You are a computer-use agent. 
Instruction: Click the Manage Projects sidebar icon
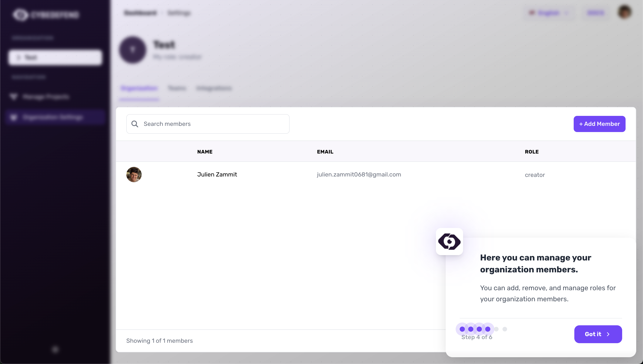pyautogui.click(x=14, y=97)
